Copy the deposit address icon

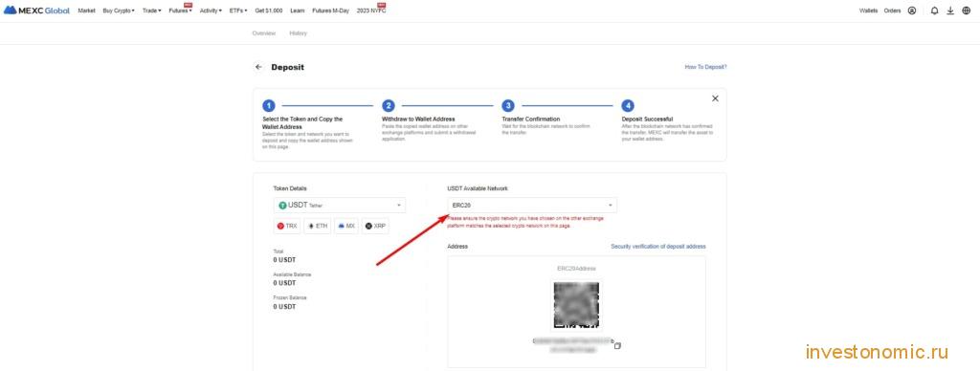click(617, 345)
